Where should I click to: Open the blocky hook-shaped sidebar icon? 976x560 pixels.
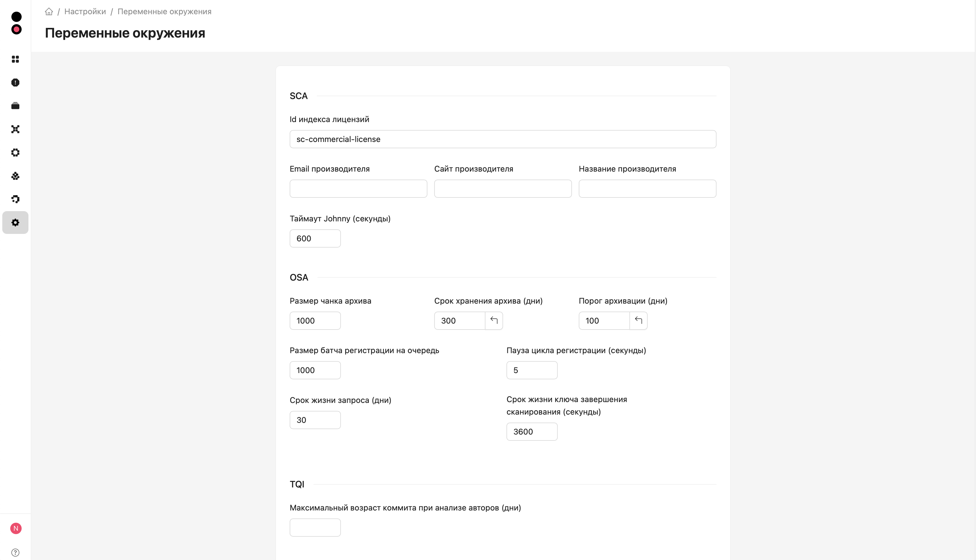[x=15, y=199]
